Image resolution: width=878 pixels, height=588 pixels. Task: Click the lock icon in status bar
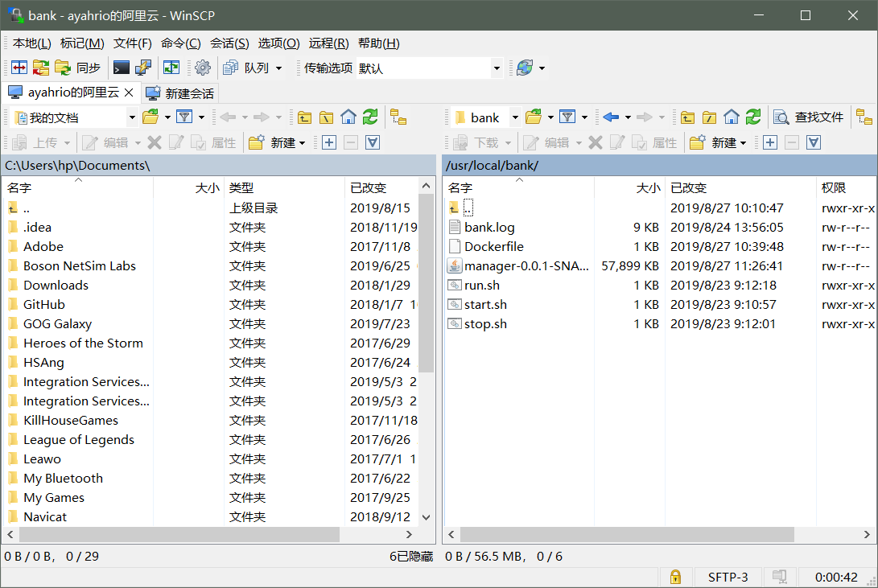tap(675, 577)
